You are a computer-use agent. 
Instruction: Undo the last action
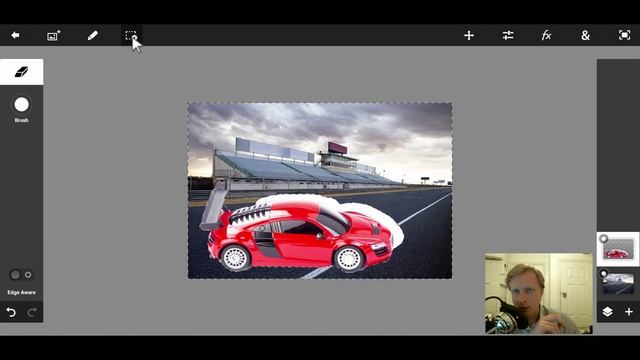pyautogui.click(x=11, y=312)
